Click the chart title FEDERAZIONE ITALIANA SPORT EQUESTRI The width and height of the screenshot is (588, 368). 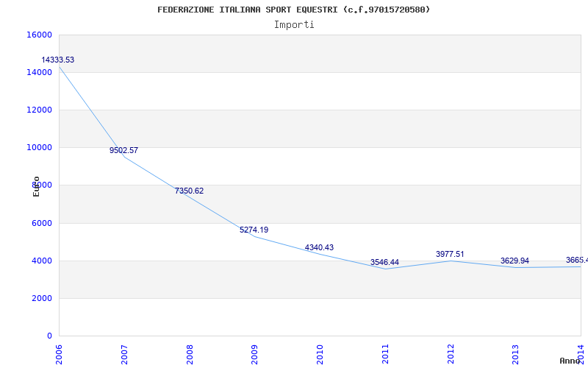click(294, 10)
